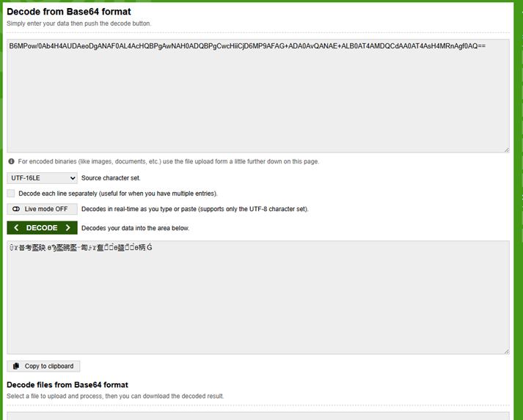
Task: Click the left chevron on DECODE button
Action: click(16, 228)
